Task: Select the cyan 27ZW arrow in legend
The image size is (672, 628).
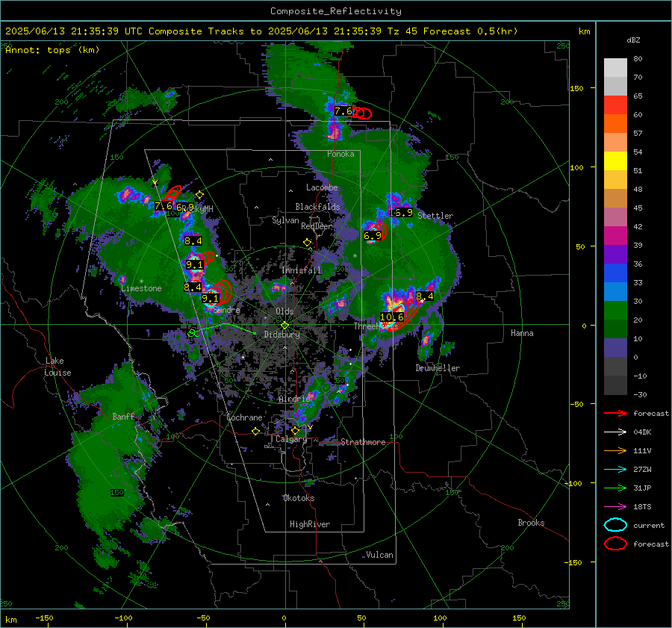Action: [x=615, y=470]
